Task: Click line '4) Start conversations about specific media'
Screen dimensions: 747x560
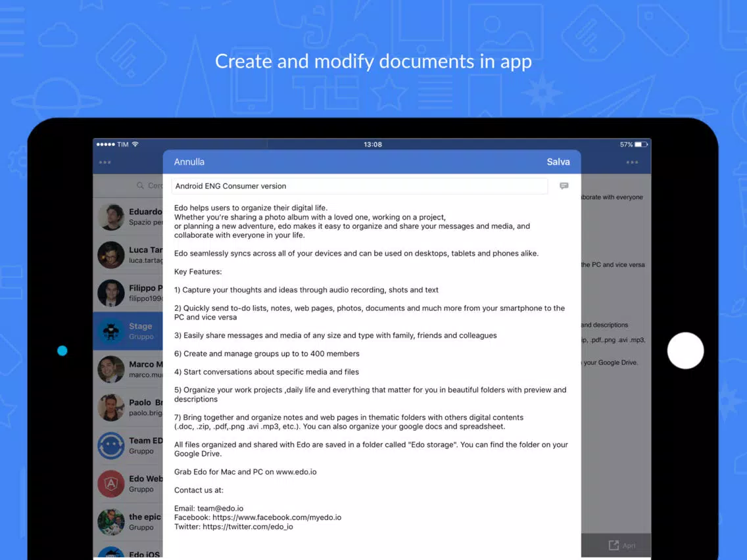Action: coord(266,372)
